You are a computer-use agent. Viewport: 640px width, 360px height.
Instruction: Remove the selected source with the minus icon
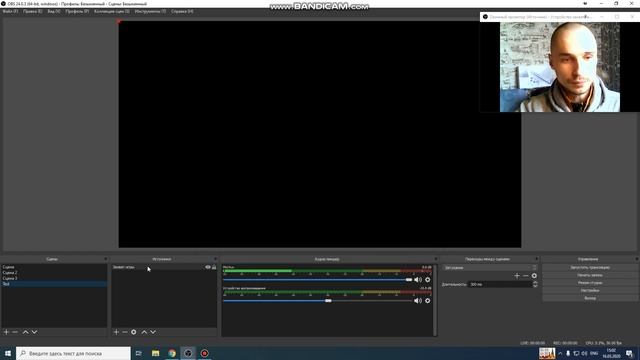coord(125,332)
